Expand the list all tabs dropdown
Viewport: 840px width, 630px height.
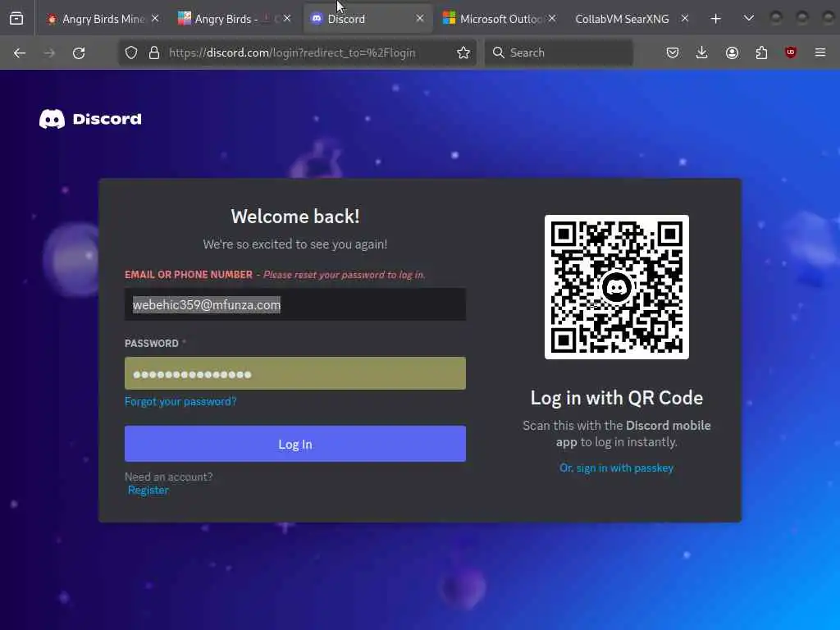pos(749,19)
